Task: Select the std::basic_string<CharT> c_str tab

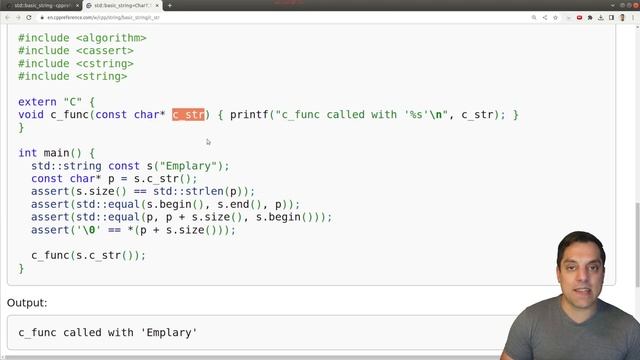Action: [x=122, y=6]
